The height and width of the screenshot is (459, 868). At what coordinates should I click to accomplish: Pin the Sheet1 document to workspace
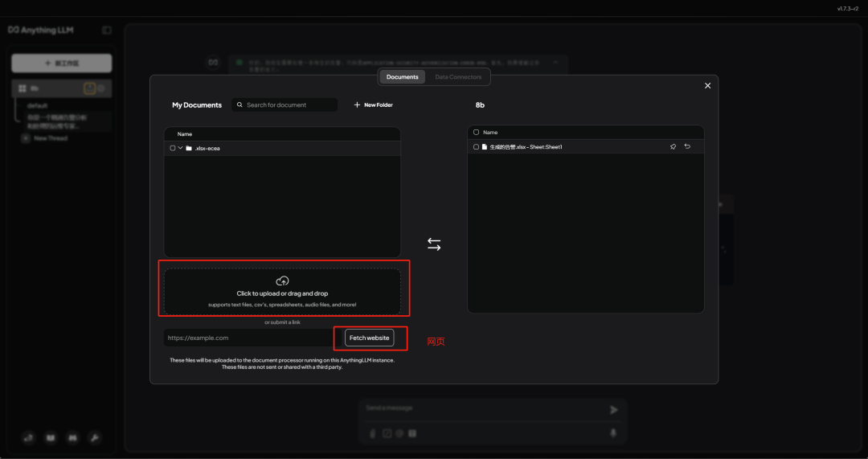[x=673, y=147]
